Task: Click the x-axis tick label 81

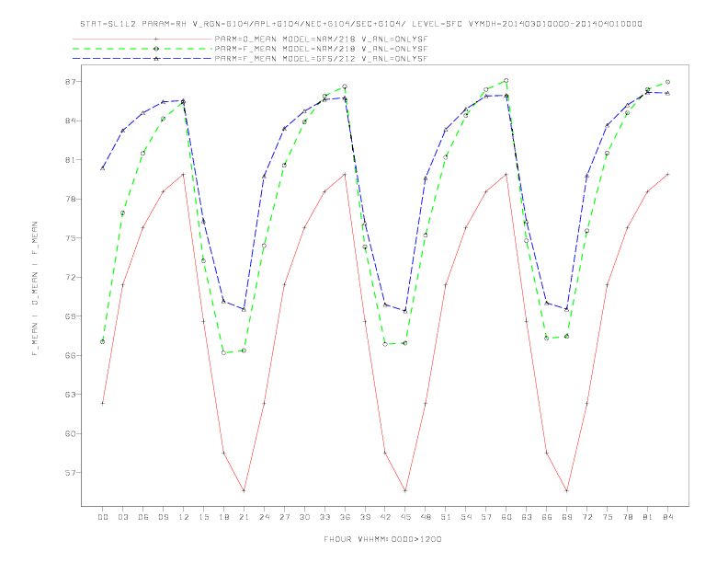Action: 648,517
